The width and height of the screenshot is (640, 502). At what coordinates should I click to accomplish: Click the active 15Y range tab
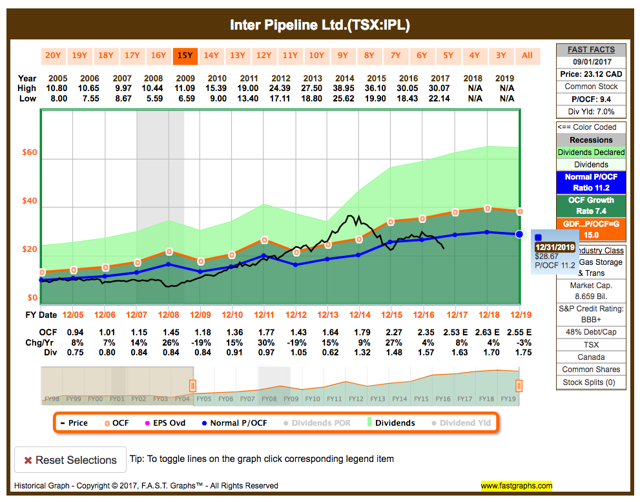[185, 56]
